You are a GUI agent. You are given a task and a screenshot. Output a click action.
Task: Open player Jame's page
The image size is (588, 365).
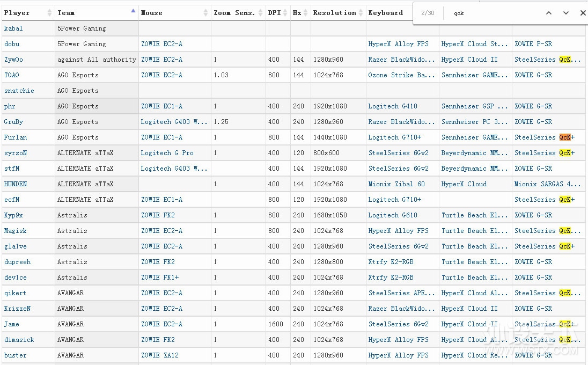click(x=12, y=324)
